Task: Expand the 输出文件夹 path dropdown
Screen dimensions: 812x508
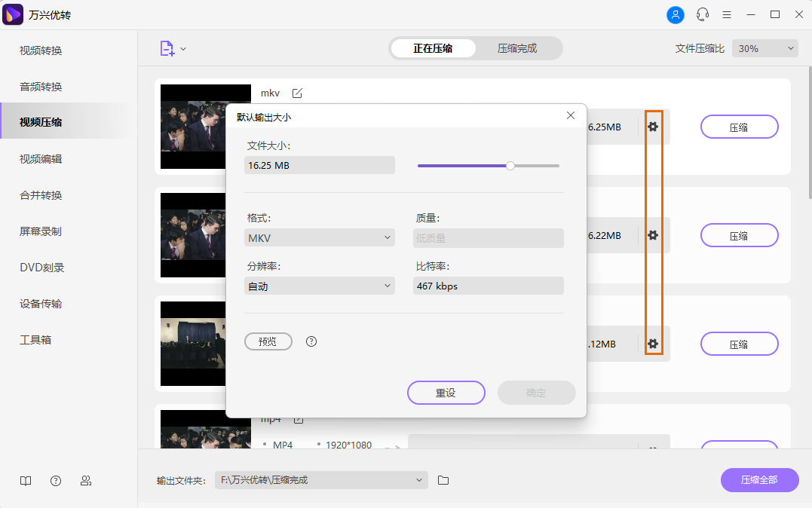Action: [322, 480]
